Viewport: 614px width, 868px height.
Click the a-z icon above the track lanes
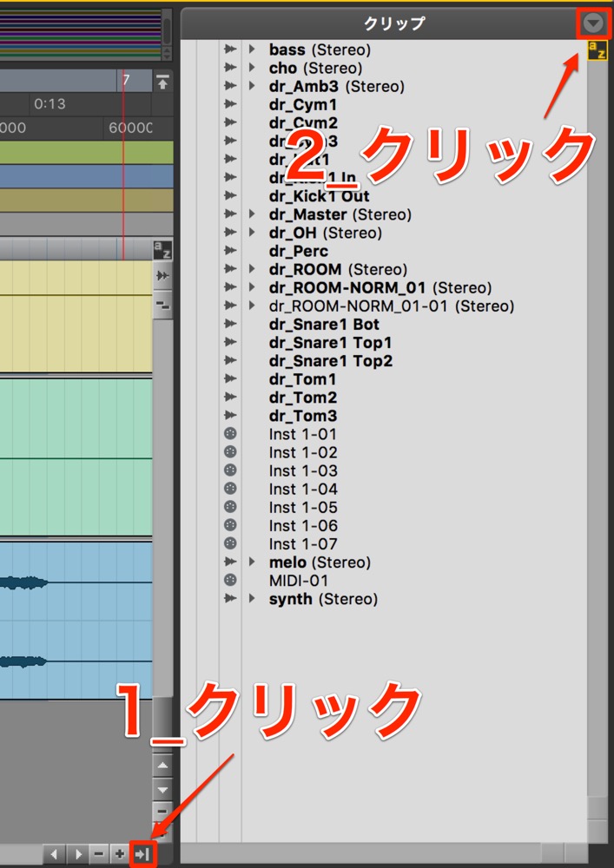click(x=162, y=250)
